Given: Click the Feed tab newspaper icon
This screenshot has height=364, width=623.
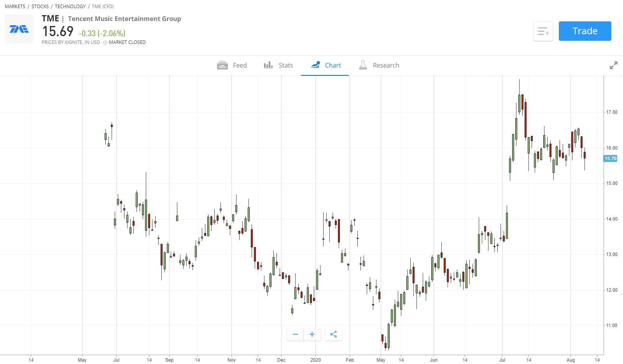Looking at the screenshot, I should pos(222,65).
